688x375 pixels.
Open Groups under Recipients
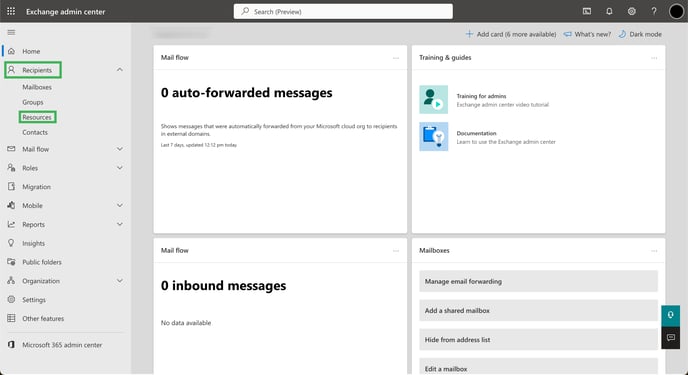point(33,102)
